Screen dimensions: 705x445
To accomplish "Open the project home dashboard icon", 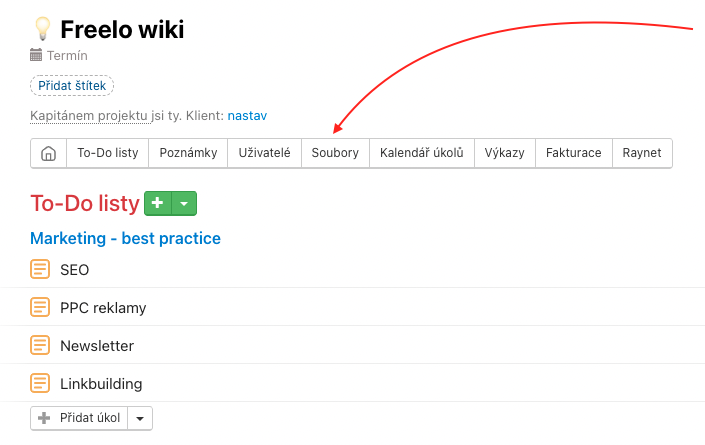I will [x=49, y=153].
